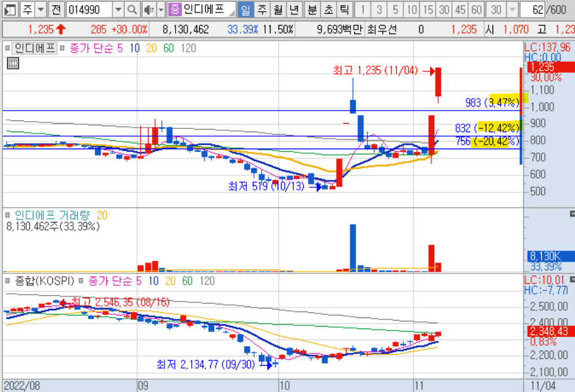Click small square before 인디에프 거래량 label
Viewport: 575px width, 392px height.
[x=7, y=215]
